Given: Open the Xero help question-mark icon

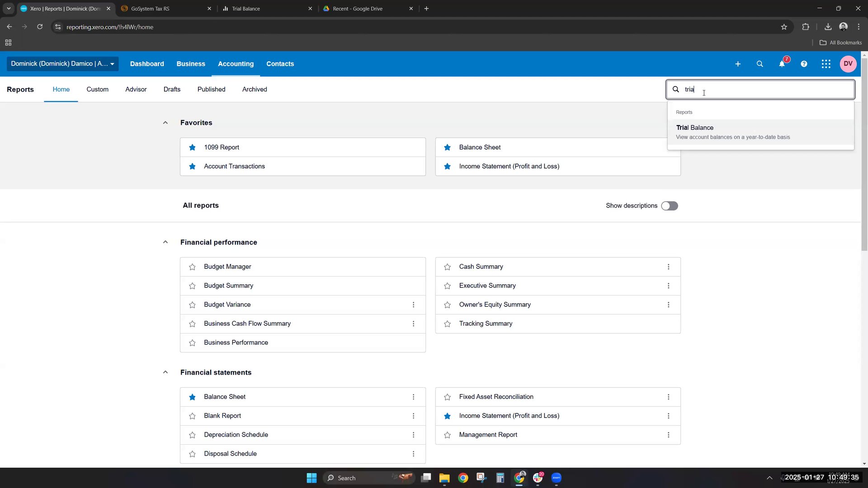Looking at the screenshot, I should click(804, 64).
